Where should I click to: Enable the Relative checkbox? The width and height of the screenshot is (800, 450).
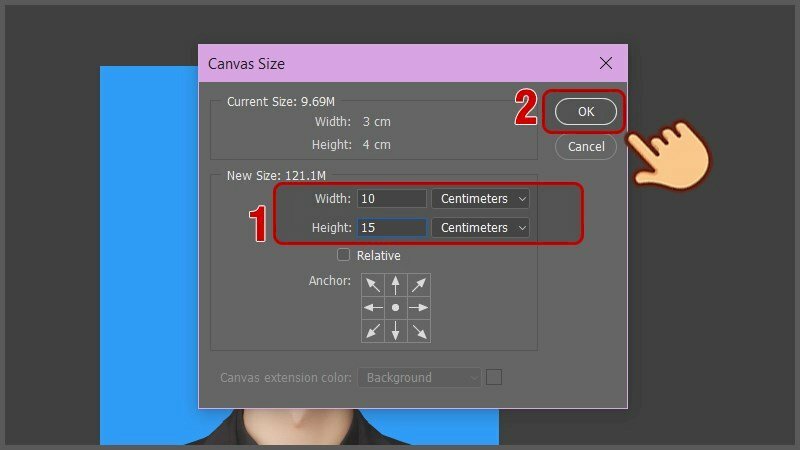coord(344,255)
